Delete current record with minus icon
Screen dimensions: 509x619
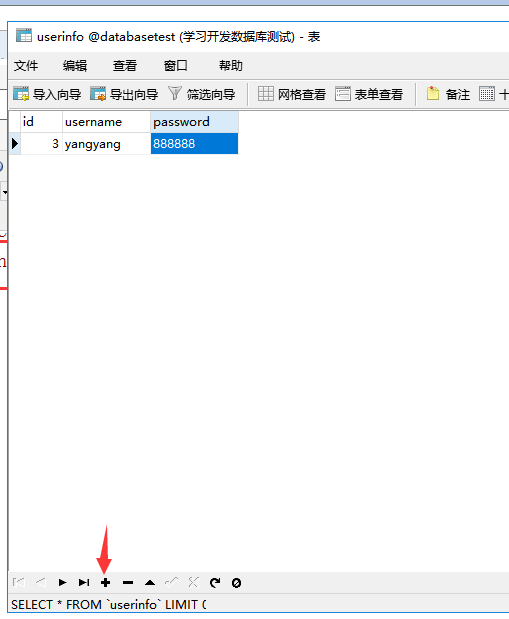128,582
